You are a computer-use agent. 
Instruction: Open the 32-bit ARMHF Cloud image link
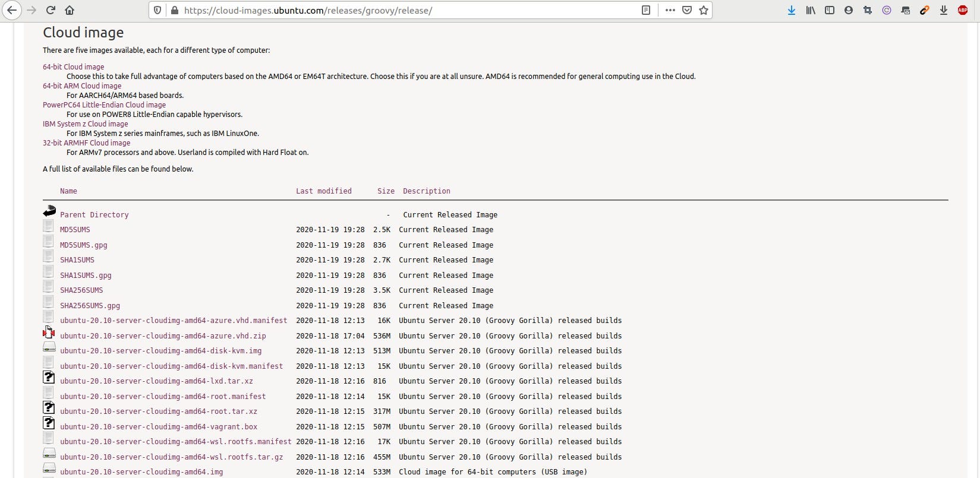tap(86, 143)
